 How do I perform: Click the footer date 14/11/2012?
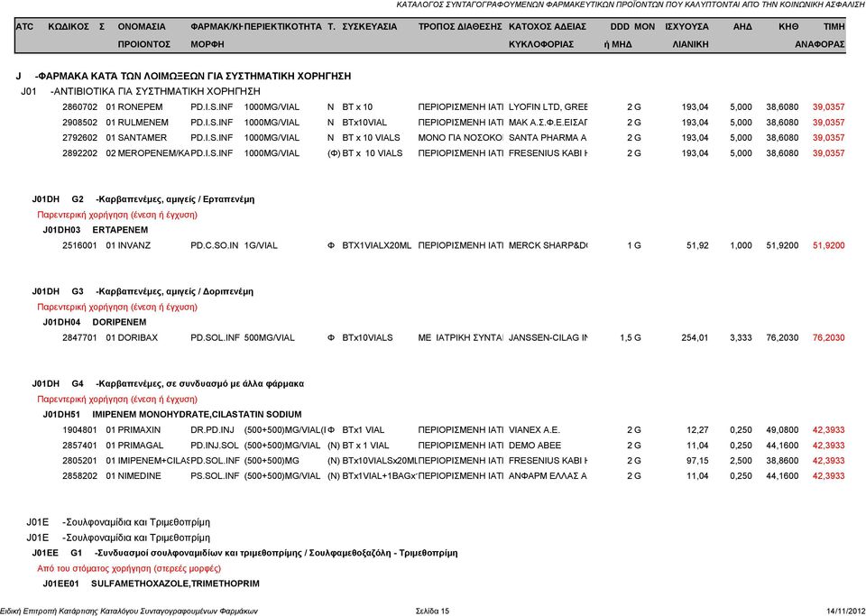[x=846, y=611]
